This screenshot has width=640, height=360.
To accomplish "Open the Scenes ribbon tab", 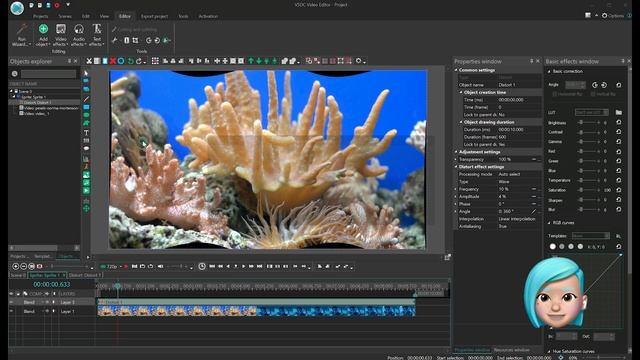I will click(65, 16).
